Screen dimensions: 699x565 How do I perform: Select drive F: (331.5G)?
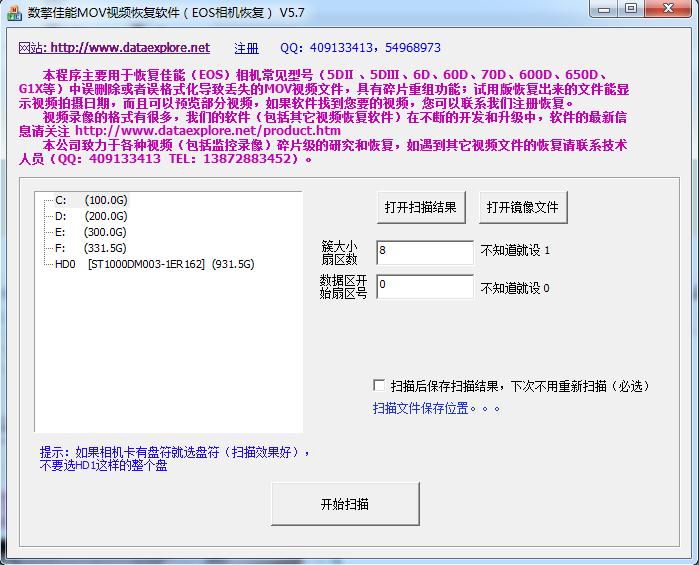pyautogui.click(x=90, y=248)
